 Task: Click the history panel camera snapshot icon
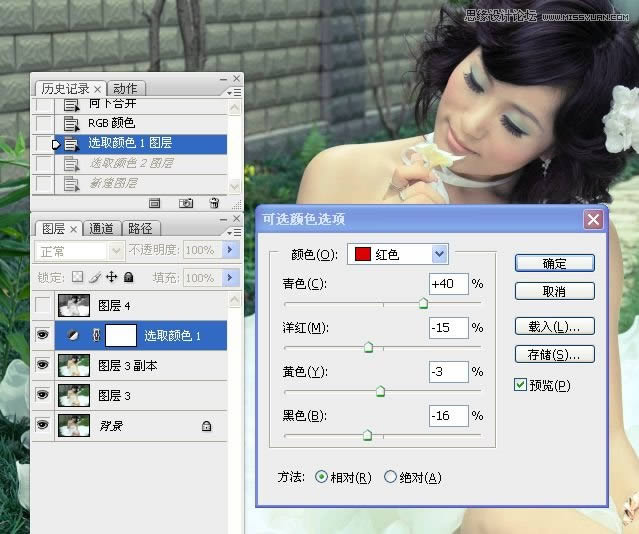tap(185, 203)
